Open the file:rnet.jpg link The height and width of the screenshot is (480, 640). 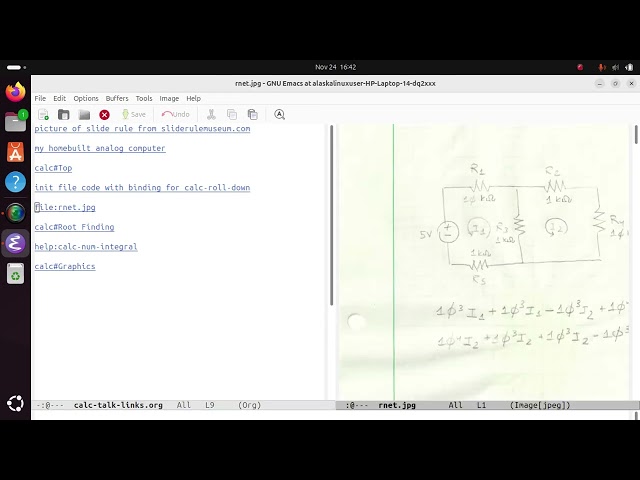pyautogui.click(x=65, y=207)
